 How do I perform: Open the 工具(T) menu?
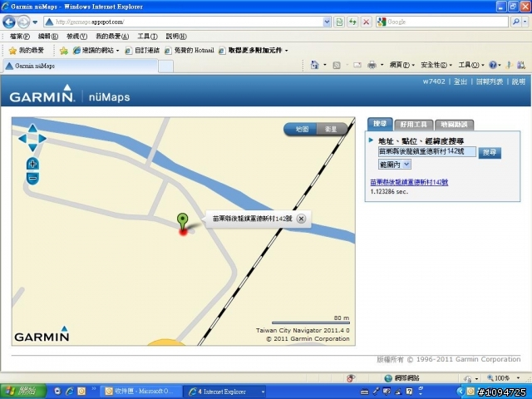(147, 37)
